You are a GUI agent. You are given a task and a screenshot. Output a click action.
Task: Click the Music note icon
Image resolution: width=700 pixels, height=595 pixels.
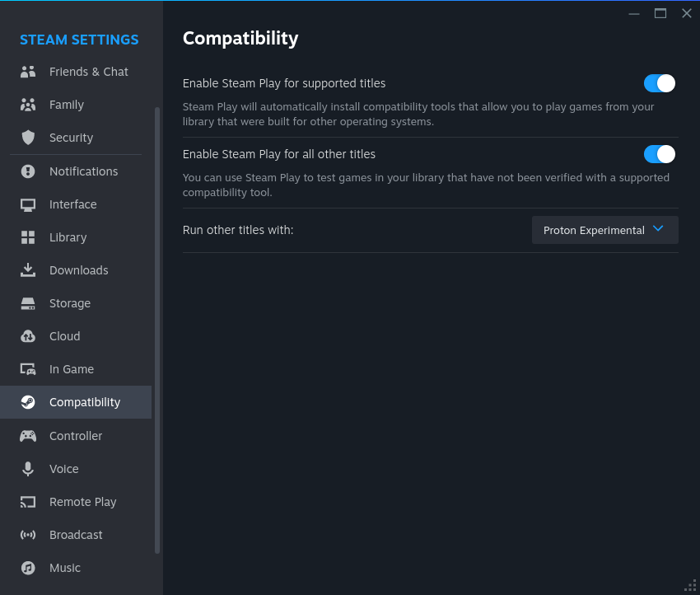tap(28, 568)
